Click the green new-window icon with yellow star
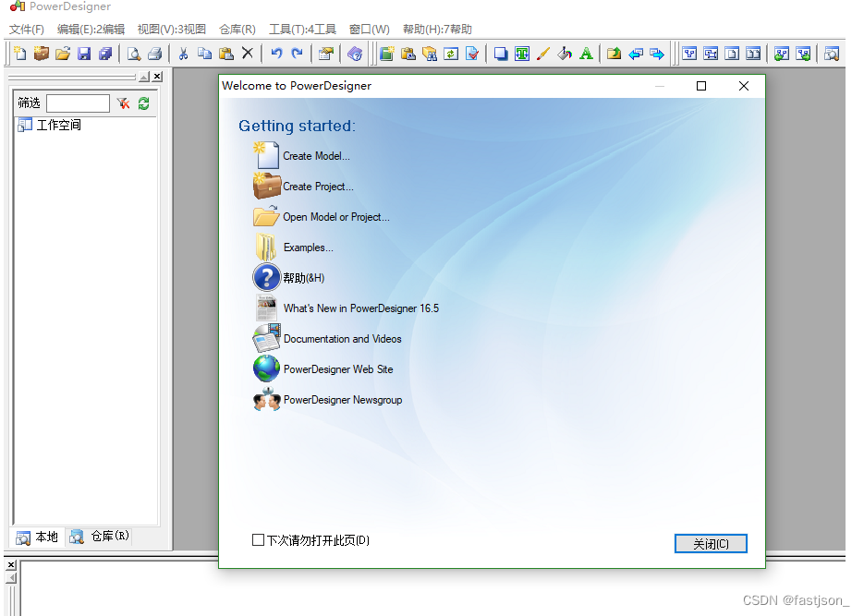Screen dimensions: 864x616 [x=387, y=54]
